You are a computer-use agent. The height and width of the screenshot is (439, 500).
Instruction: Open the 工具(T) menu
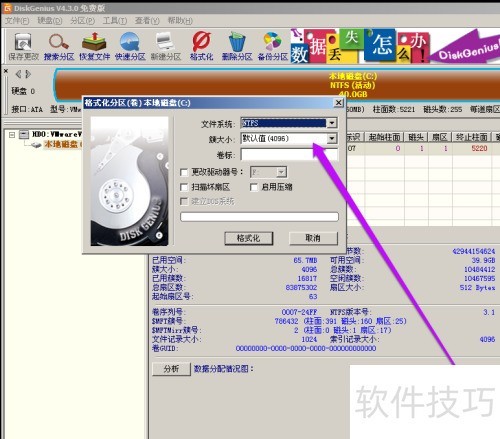[x=115, y=21]
